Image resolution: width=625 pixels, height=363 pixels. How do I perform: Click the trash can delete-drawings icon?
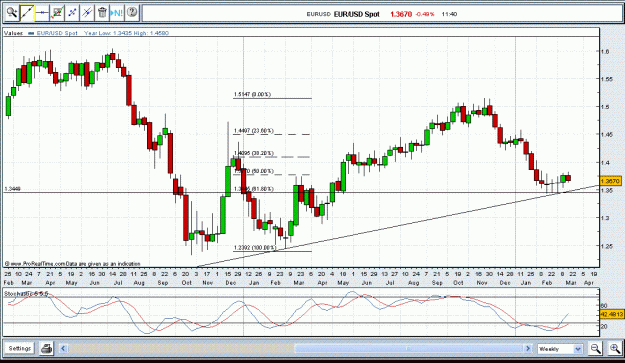pos(102,13)
